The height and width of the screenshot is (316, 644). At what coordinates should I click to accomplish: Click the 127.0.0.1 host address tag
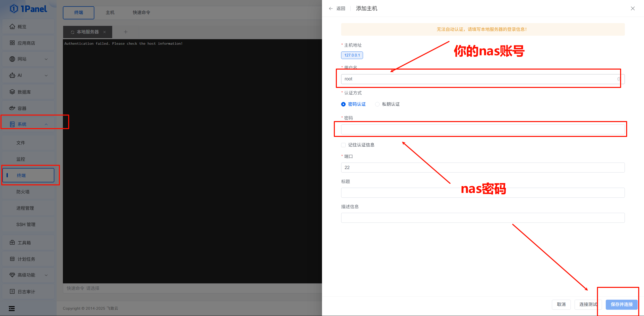tap(352, 55)
